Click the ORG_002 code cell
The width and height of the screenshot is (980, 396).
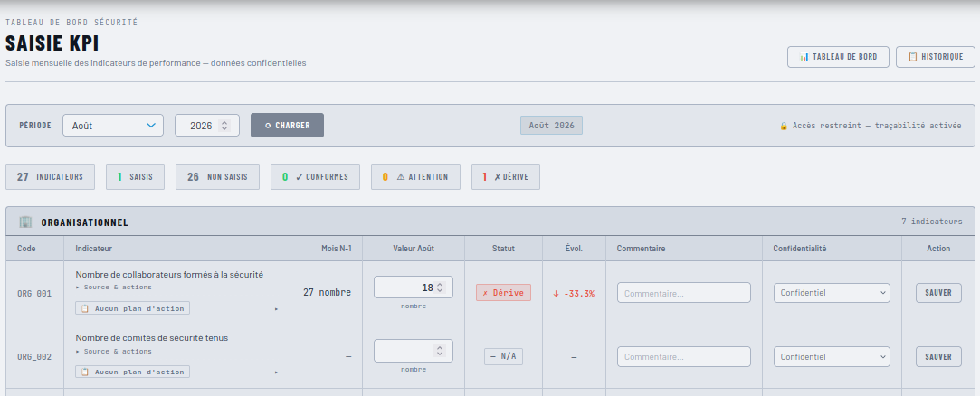(x=34, y=356)
